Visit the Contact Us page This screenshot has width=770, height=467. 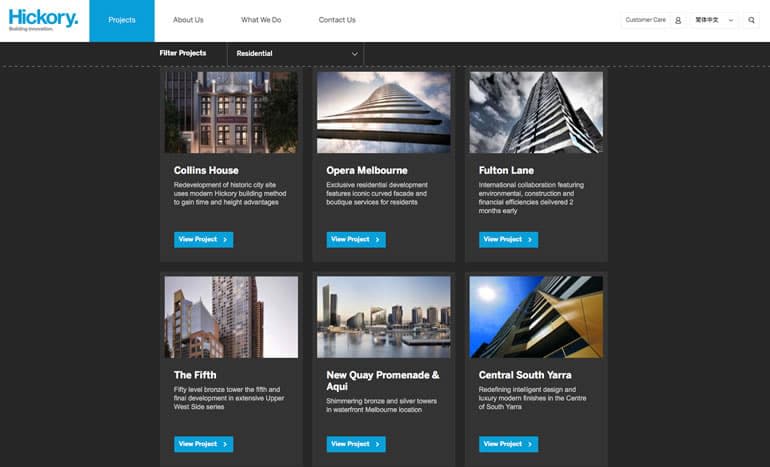(x=337, y=20)
